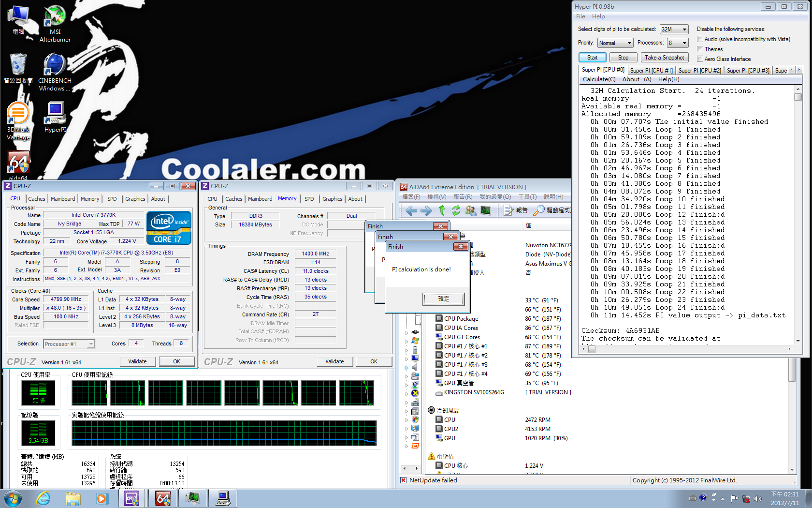Image resolution: width=812 pixels, height=508 pixels.
Task: Click the volume speaker tray icon
Action: click(757, 498)
